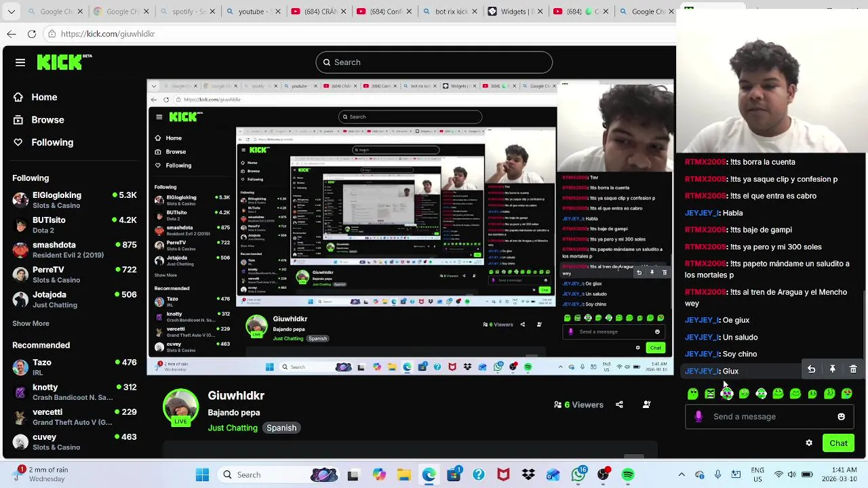Click the Spanish language tag
The height and width of the screenshot is (488, 868).
(x=281, y=428)
